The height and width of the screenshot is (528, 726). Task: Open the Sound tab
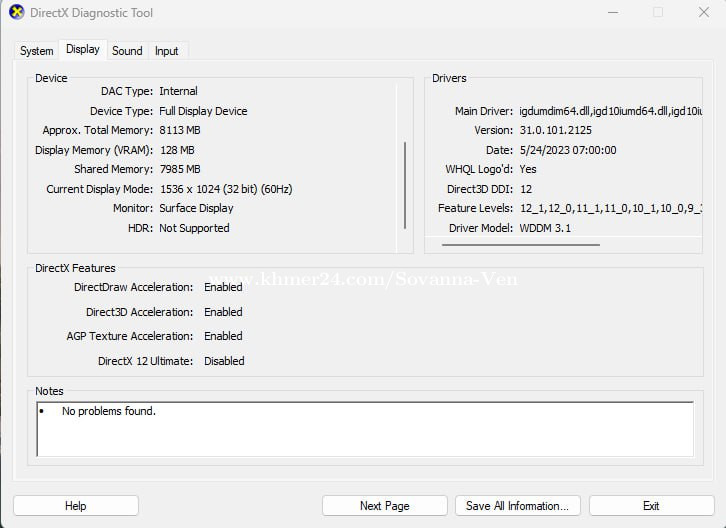127,51
